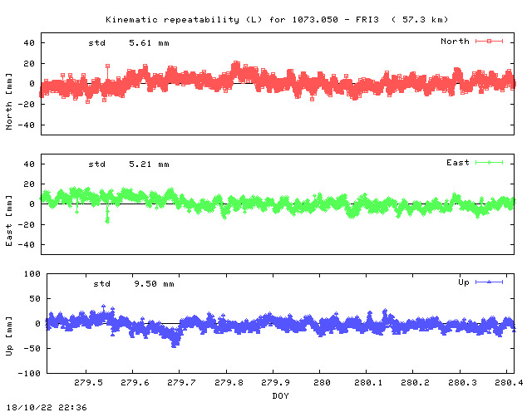The image size is (532, 412).
Task: Click the '( 57.3 km)' baseline length text
Action: pos(420,20)
